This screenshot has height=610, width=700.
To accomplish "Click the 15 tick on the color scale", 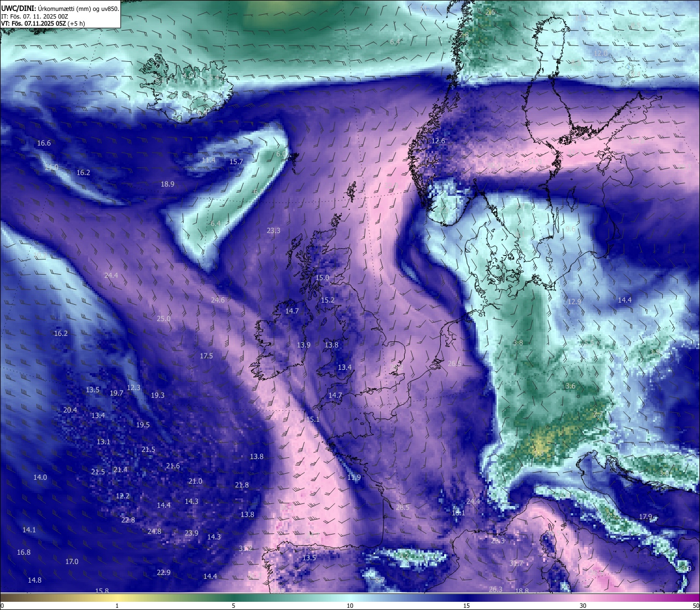I will (x=466, y=606).
